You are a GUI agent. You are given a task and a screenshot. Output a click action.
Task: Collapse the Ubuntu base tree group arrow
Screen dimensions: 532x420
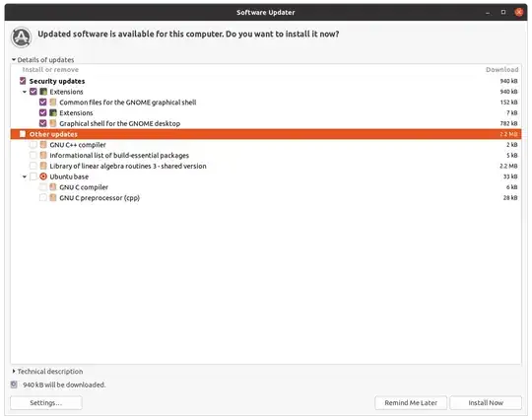tap(25, 176)
